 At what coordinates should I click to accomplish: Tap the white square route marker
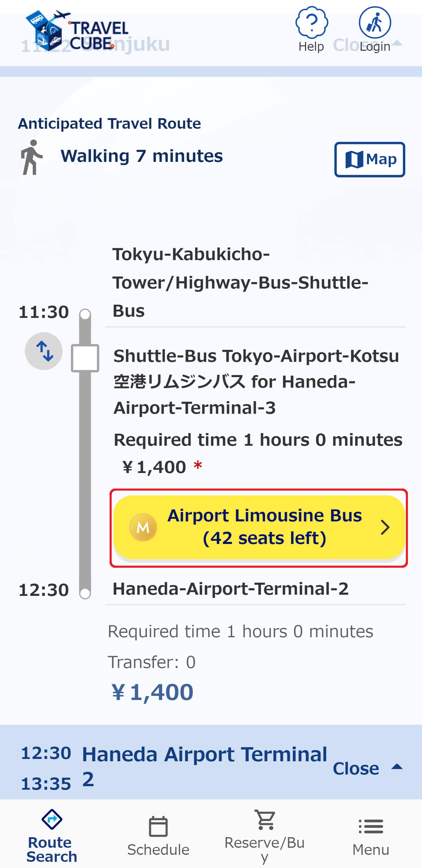click(85, 358)
